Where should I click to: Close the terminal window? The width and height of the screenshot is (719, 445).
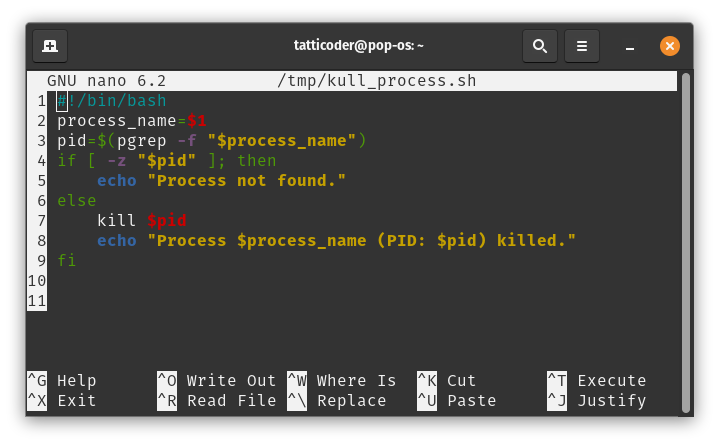(670, 45)
